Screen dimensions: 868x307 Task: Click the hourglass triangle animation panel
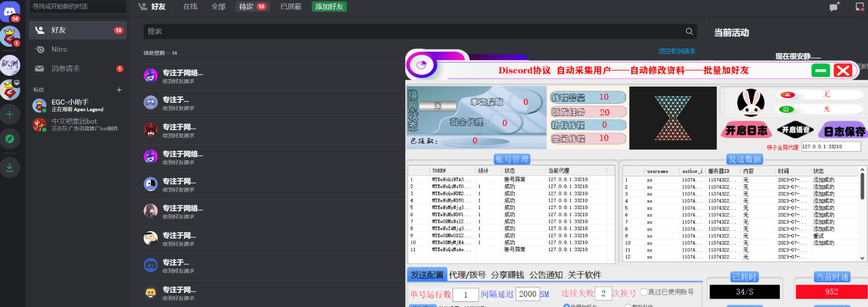click(673, 118)
